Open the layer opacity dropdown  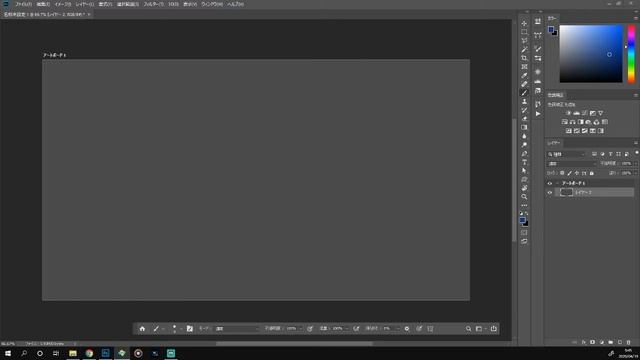coord(636,164)
